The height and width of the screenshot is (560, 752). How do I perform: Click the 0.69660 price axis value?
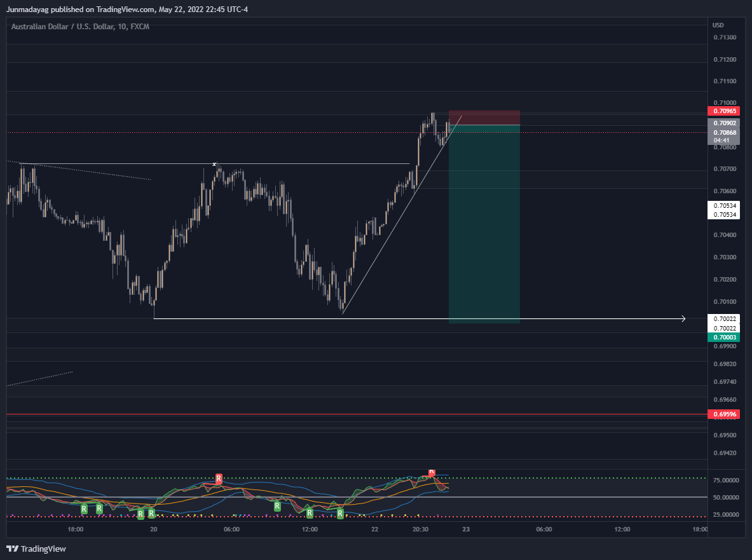725,399
